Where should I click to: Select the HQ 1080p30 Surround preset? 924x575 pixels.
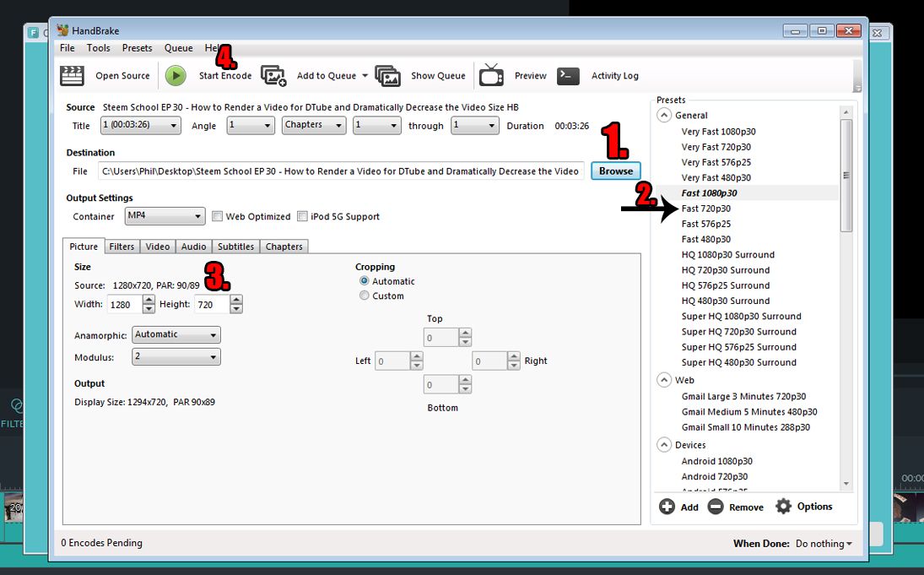point(727,255)
